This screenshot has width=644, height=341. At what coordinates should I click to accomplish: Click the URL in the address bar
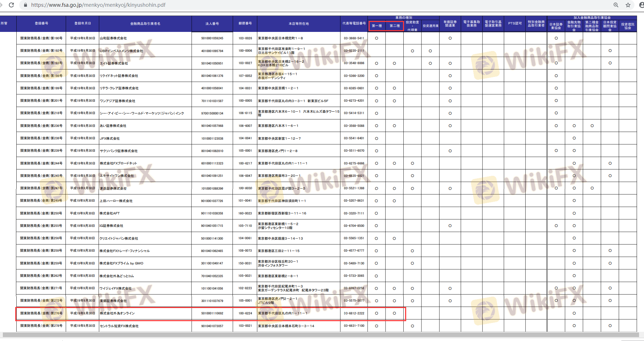coord(98,5)
